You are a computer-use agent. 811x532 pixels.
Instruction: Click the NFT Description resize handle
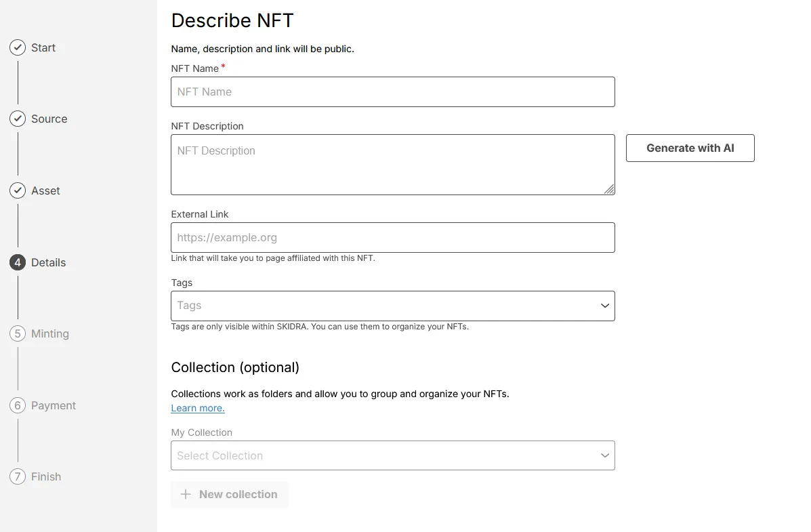coord(609,189)
